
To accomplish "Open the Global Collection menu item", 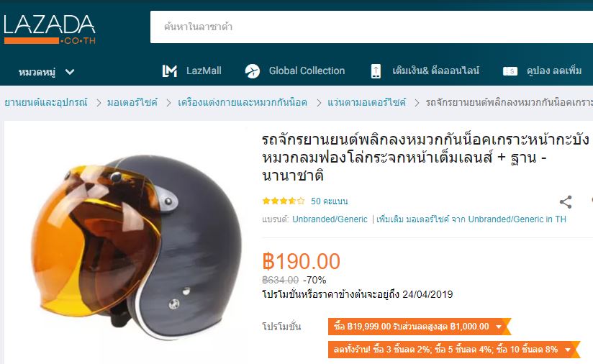I will pyautogui.click(x=307, y=70).
